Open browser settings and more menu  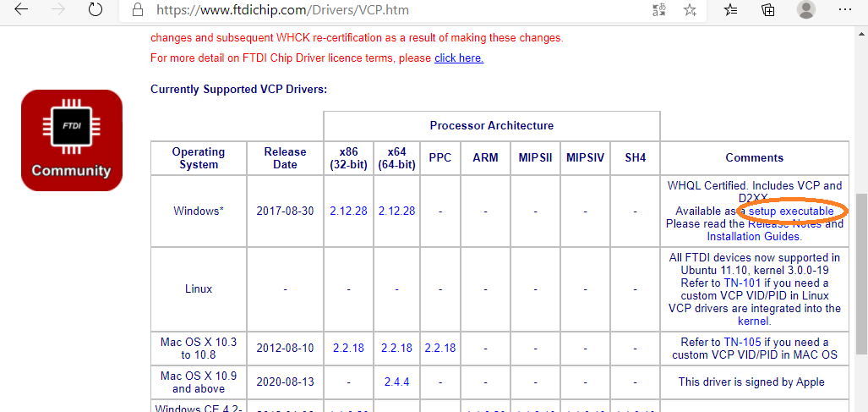click(x=845, y=9)
